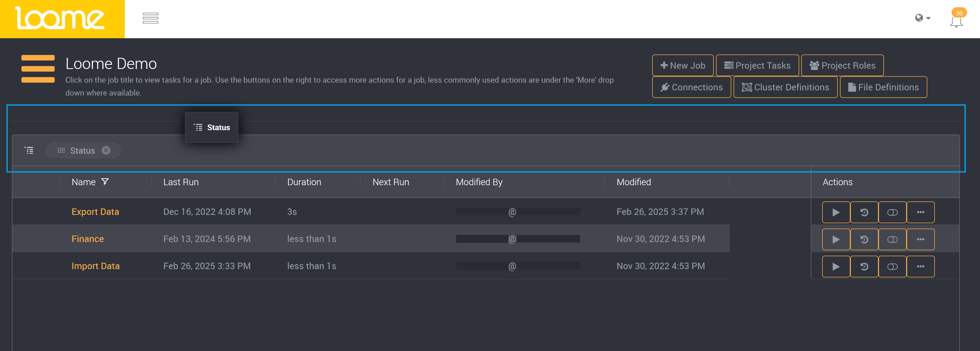The image size is (980, 351).
Task: Open more actions for Import Data
Action: pos(920,267)
